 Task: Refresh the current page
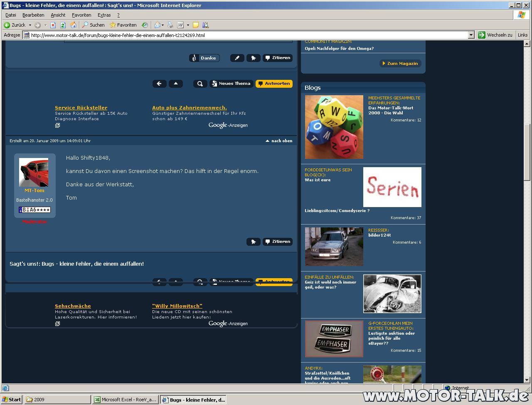(63, 25)
